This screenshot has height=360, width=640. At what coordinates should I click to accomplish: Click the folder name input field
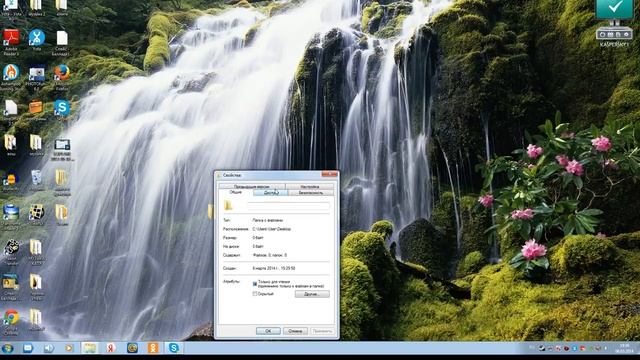click(x=289, y=205)
